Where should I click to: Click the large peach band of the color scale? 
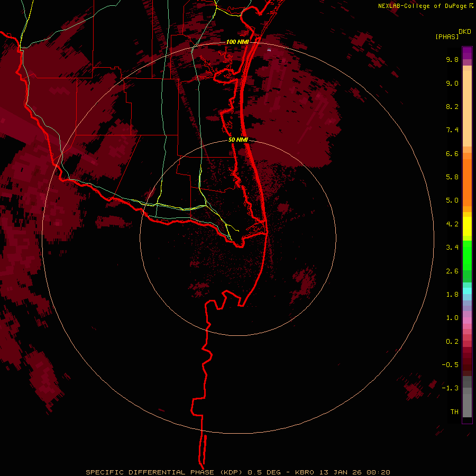coord(467,108)
